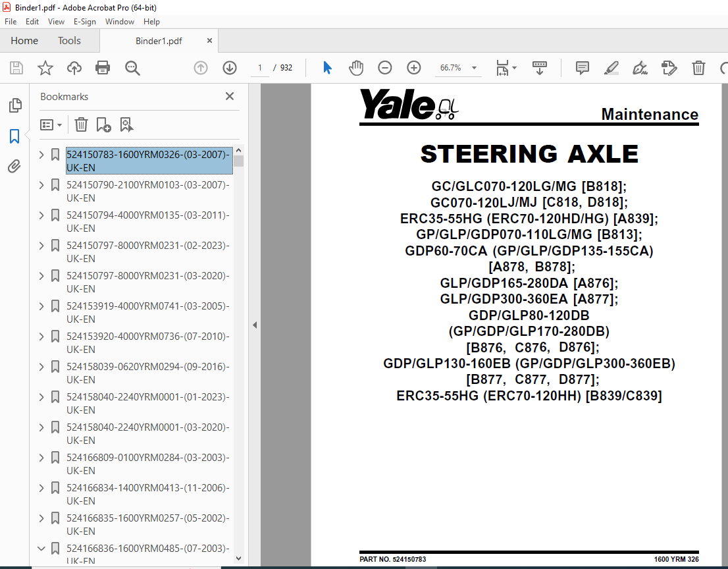Viewport: 728px width, 569px height.
Task: Switch to the Tools tab
Action: click(x=69, y=41)
